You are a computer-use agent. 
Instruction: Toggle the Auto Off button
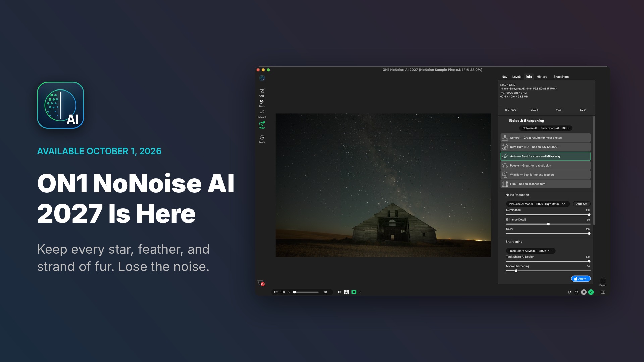(x=582, y=204)
